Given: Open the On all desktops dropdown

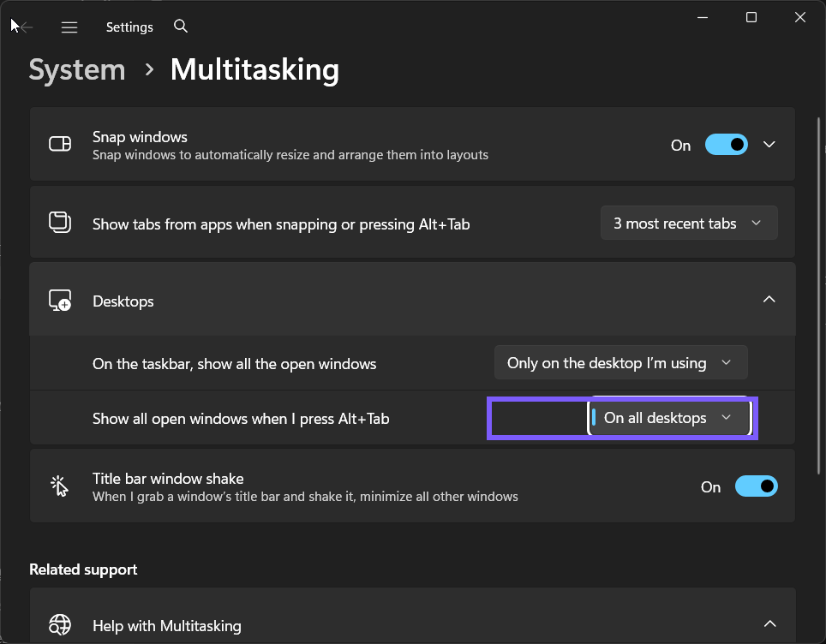Looking at the screenshot, I should (x=670, y=418).
